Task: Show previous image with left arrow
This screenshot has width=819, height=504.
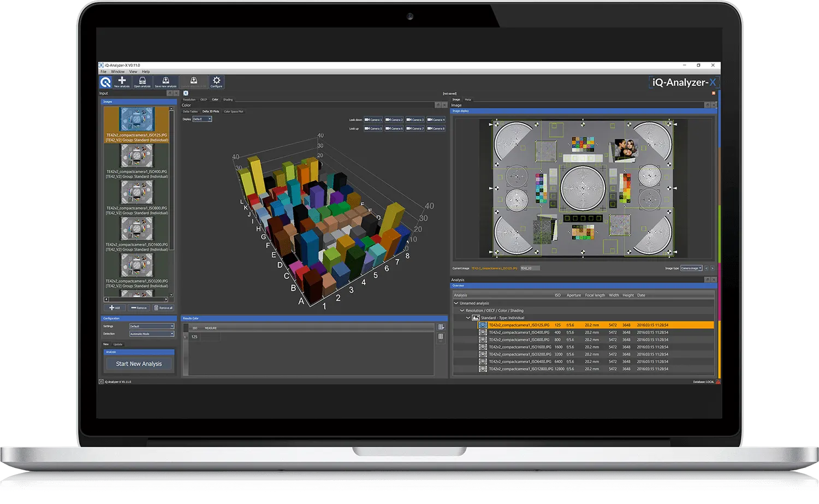Action: click(x=706, y=268)
